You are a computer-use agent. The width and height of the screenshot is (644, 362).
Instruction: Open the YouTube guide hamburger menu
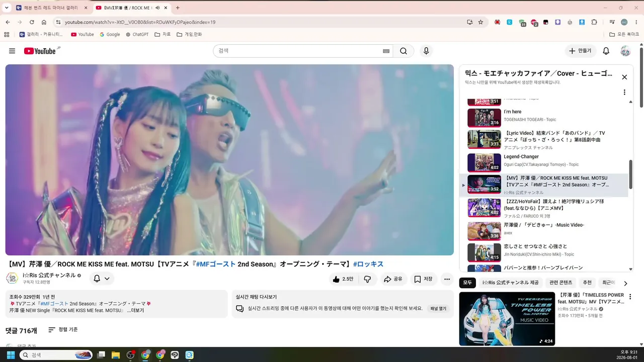click(x=12, y=51)
